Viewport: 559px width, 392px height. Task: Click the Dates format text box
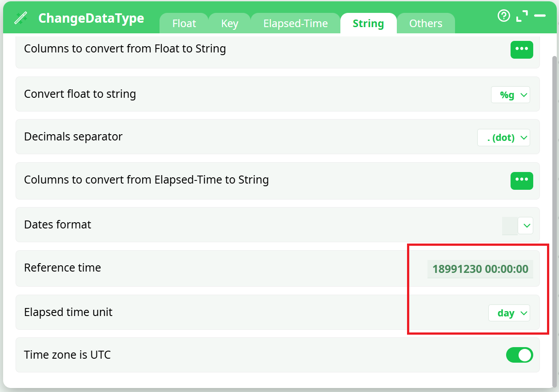[510, 226]
